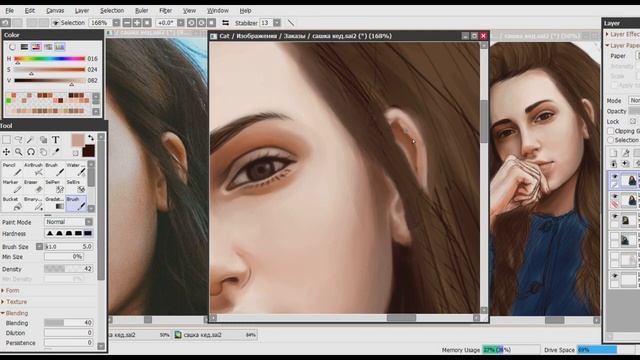
Task: Select the Lasso selection tool
Action: point(18,140)
